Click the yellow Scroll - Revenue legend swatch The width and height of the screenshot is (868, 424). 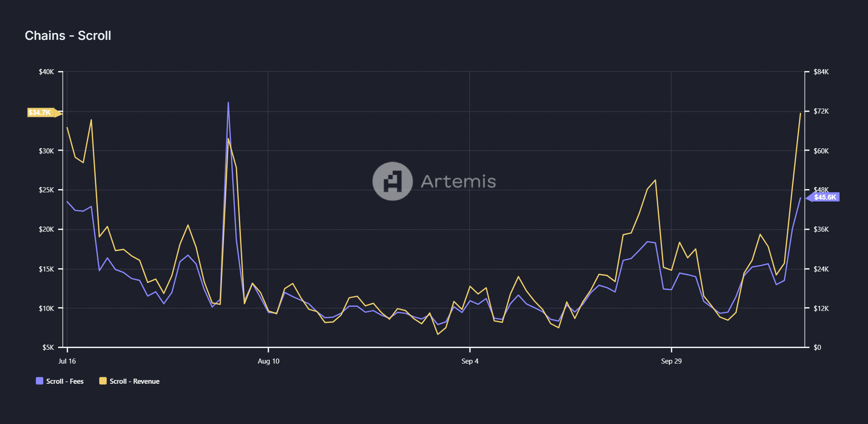click(103, 381)
